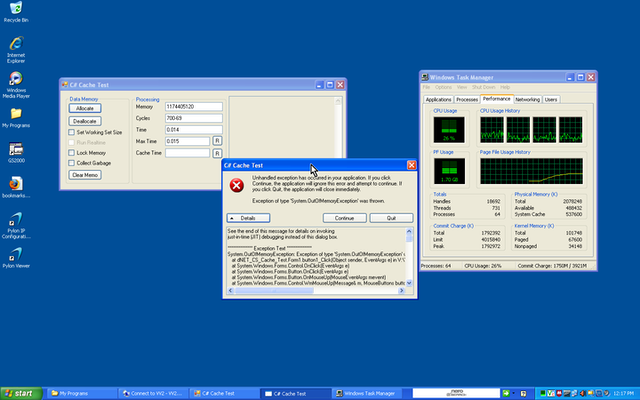Image resolution: width=640 pixels, height=400 pixels.
Task: Click the Task Manager title bar icon
Action: tap(425, 77)
